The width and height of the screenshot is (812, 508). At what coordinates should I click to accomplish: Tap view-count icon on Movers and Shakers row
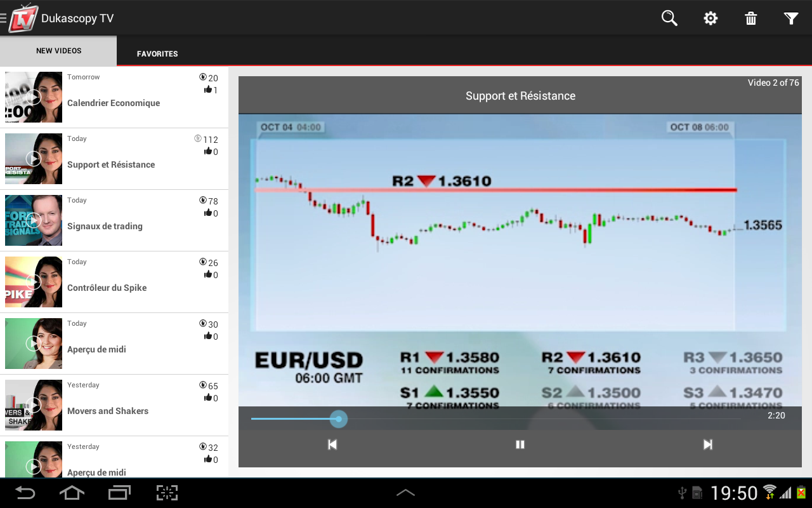(x=203, y=385)
